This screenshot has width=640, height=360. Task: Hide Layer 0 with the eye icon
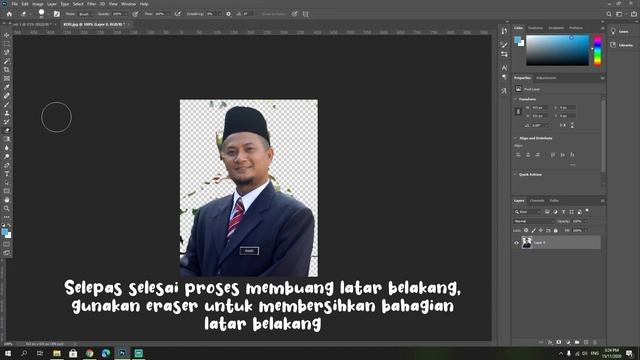tap(516, 243)
